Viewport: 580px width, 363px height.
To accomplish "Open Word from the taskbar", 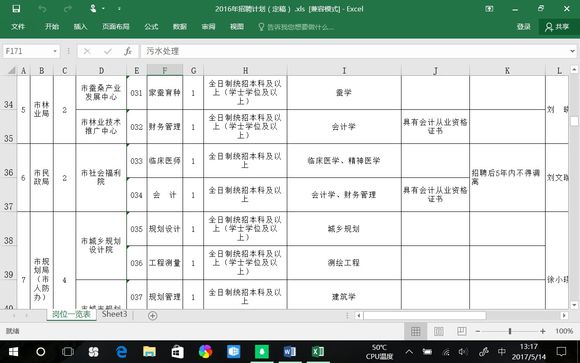I will 290,352.
